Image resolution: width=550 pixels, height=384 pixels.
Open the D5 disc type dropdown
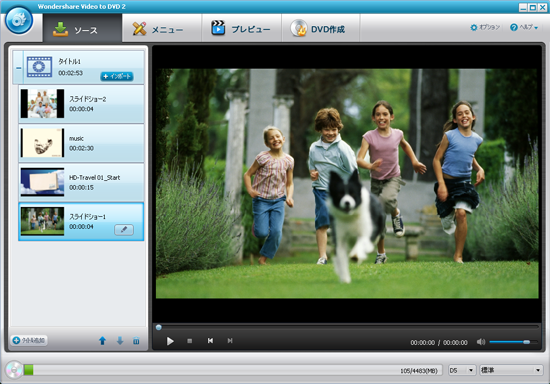462,370
